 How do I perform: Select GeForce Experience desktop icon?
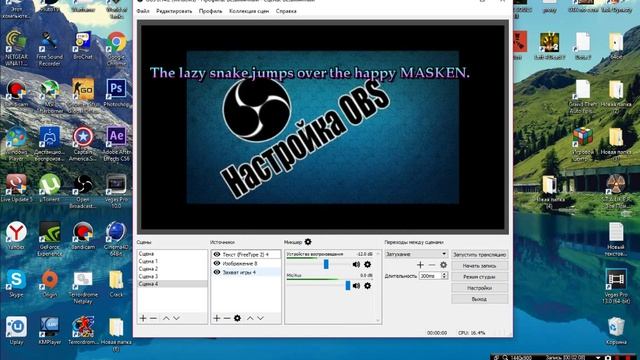coord(49,239)
